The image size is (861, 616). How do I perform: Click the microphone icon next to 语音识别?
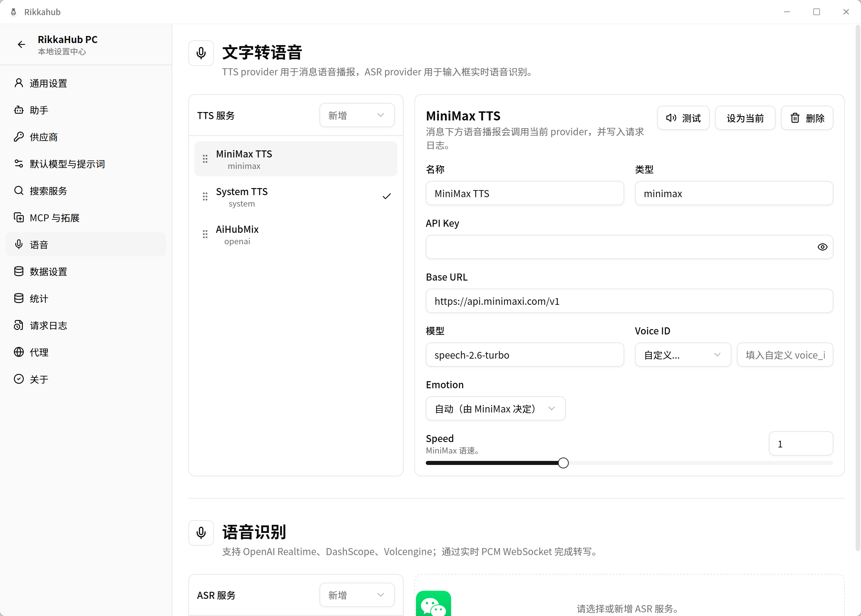(201, 533)
